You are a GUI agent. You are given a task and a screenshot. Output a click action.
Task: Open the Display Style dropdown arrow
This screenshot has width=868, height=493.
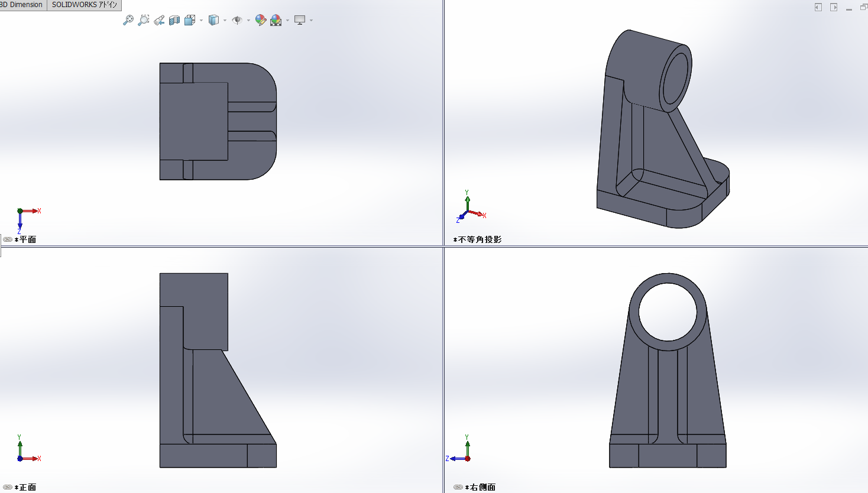pyautogui.click(x=225, y=21)
